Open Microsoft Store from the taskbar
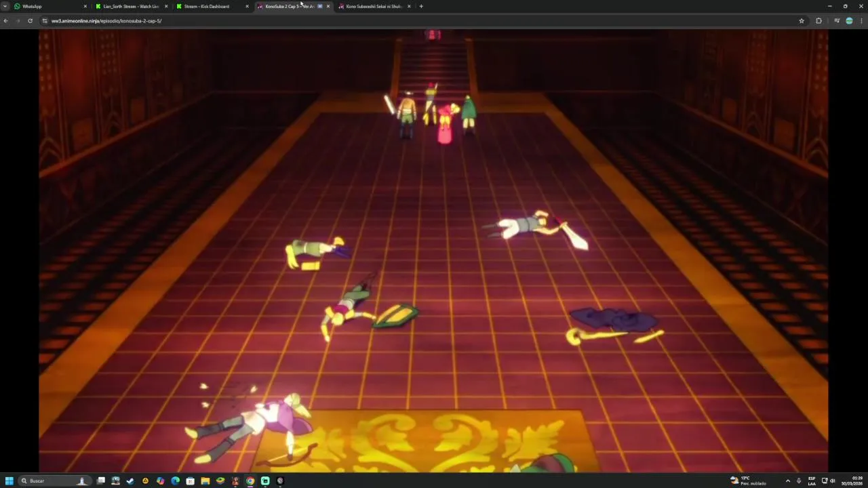868x488 pixels. point(190,481)
